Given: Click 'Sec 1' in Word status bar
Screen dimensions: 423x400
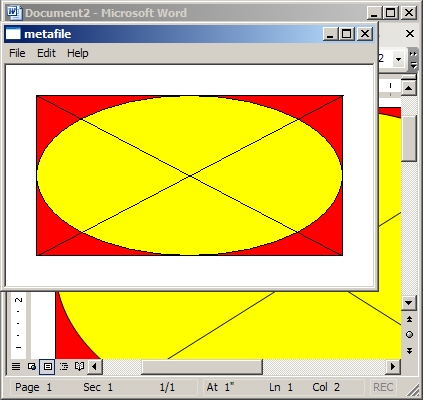Looking at the screenshot, I should [98, 387].
